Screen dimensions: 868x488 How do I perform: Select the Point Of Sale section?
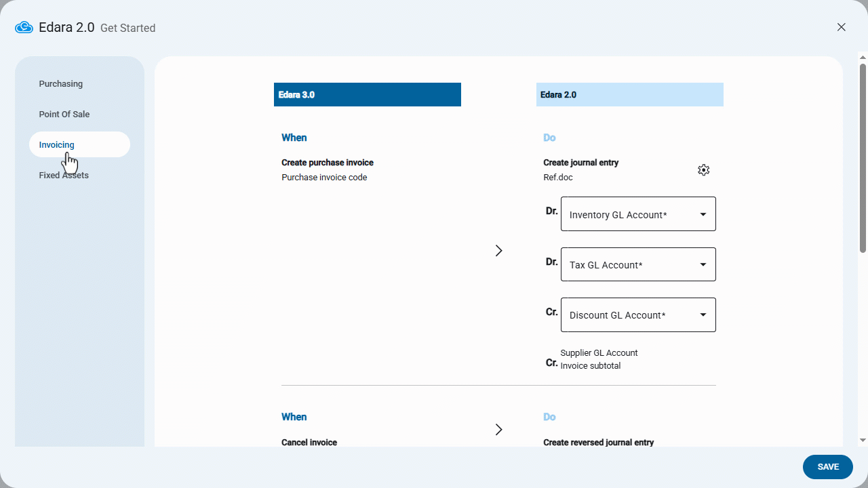click(x=79, y=115)
